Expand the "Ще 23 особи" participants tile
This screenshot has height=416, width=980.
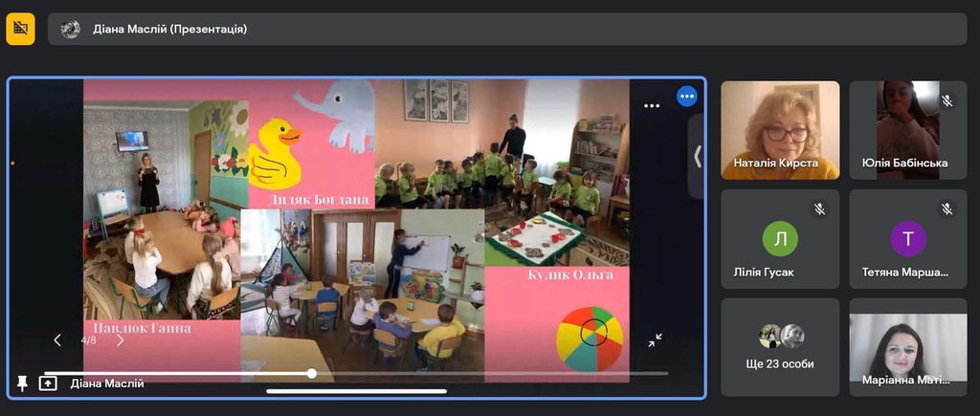click(780, 346)
